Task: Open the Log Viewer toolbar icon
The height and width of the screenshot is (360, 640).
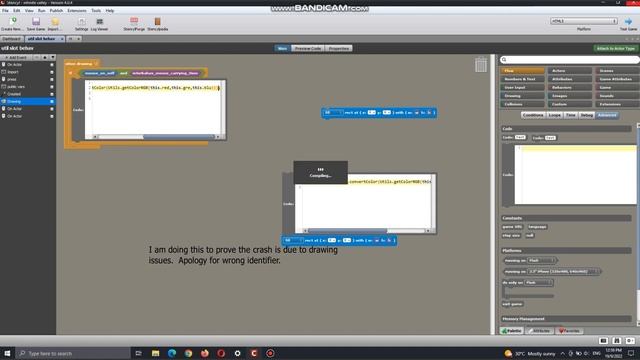Action: [x=100, y=21]
